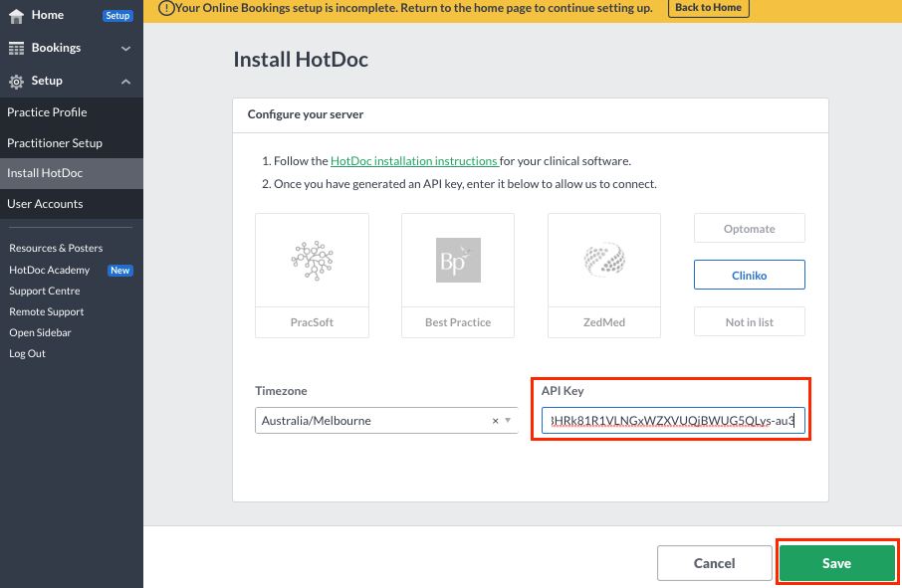Open User Accounts page
The height and width of the screenshot is (588, 902).
[72, 204]
